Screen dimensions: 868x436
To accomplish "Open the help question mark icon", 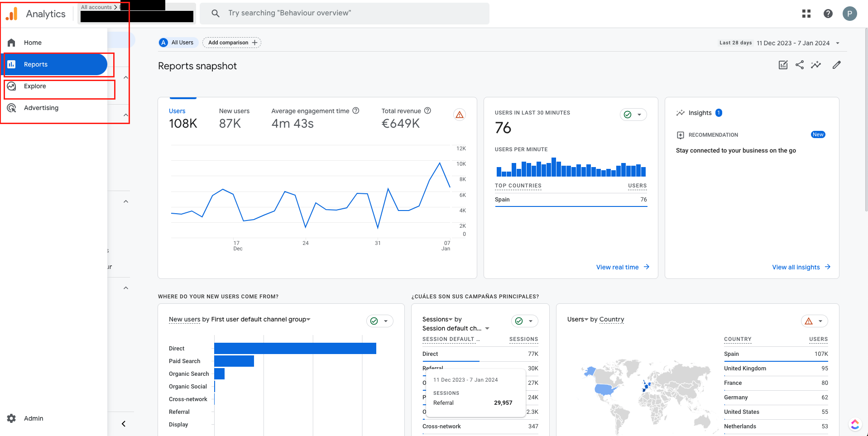I will [828, 14].
